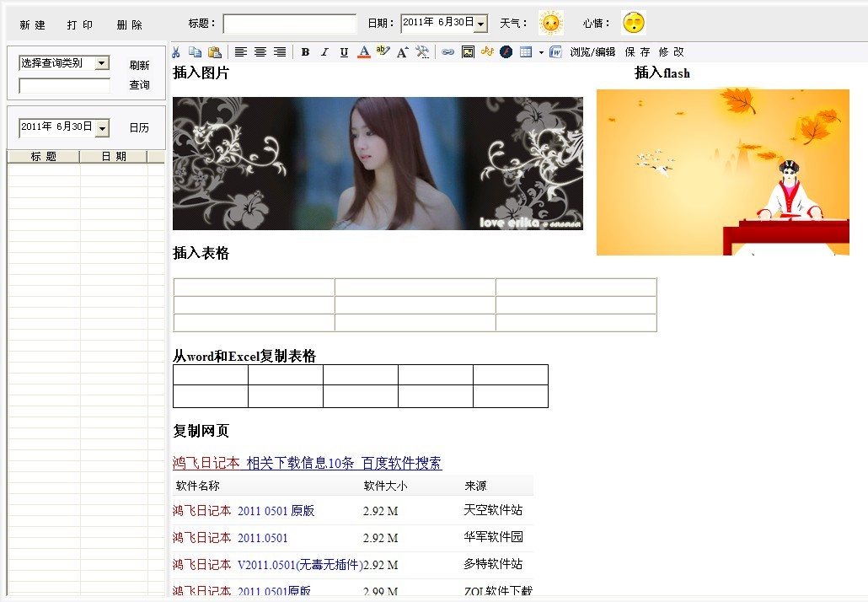868x602 pixels.
Task: Open the 鸿飞日记本 相关下载信息 link
Action: (308, 463)
